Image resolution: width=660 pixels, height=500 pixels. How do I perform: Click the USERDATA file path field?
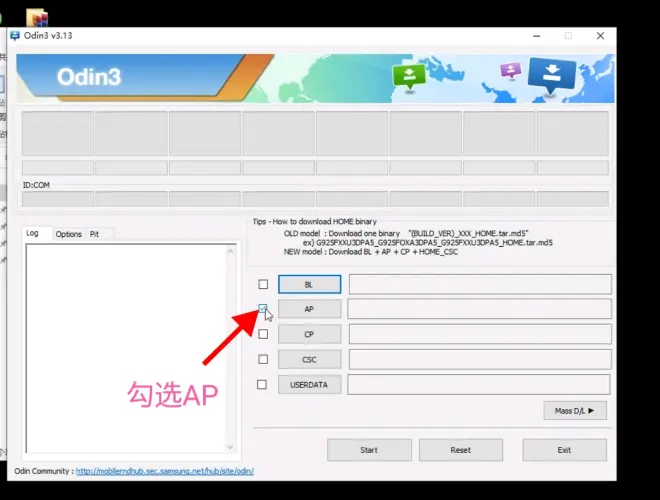[x=479, y=385]
